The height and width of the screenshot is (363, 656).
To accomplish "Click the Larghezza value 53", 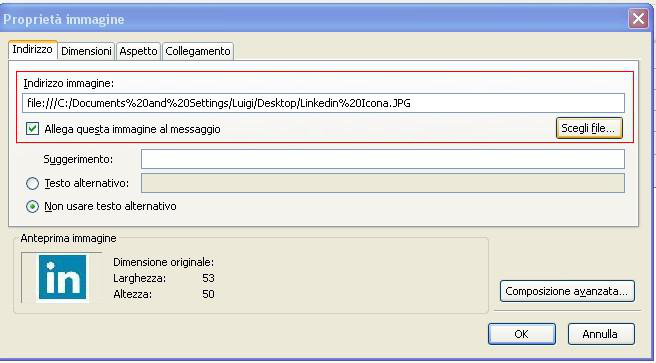I will [208, 278].
